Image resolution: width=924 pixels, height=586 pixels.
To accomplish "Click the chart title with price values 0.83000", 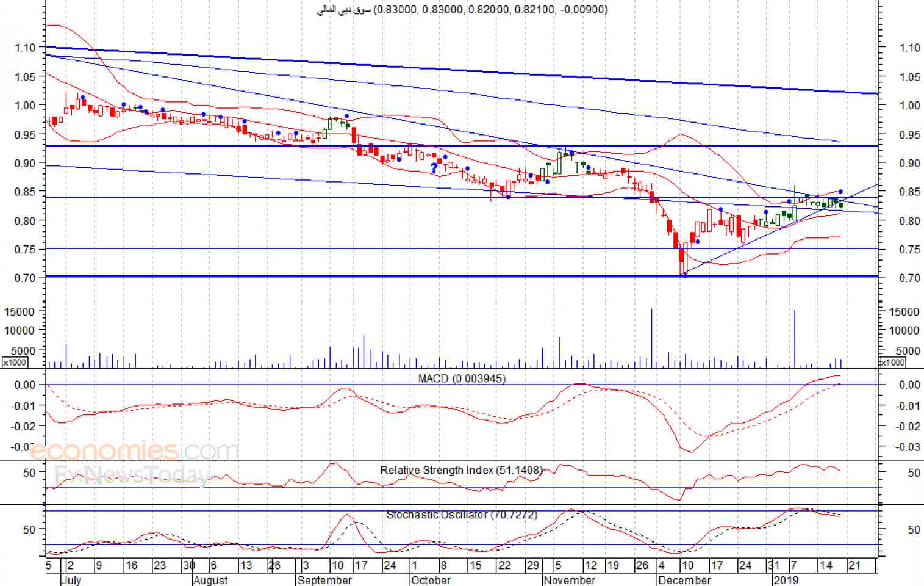I will (462, 9).
